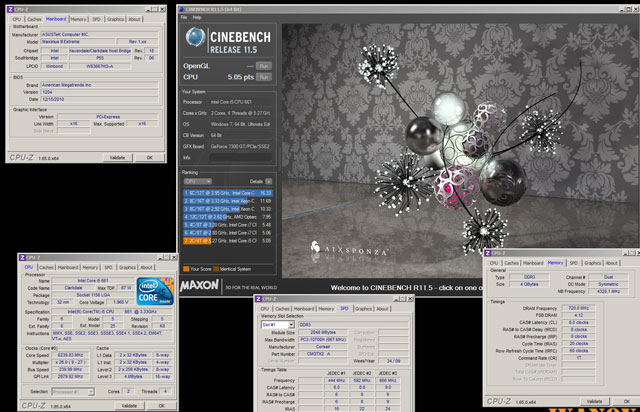Open SPD tab in Motherboard CPU-Z window

[x=96, y=19]
